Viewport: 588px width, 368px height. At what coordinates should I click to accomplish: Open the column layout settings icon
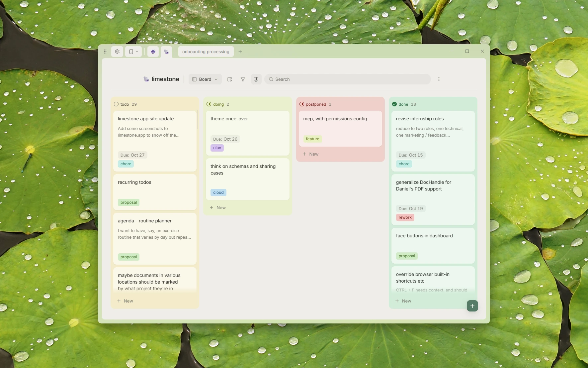click(229, 79)
